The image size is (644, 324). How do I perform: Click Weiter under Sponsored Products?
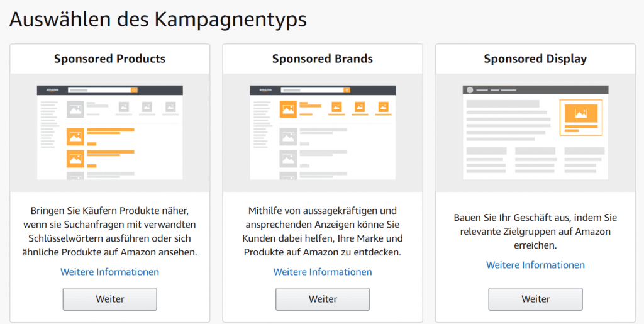tap(109, 299)
